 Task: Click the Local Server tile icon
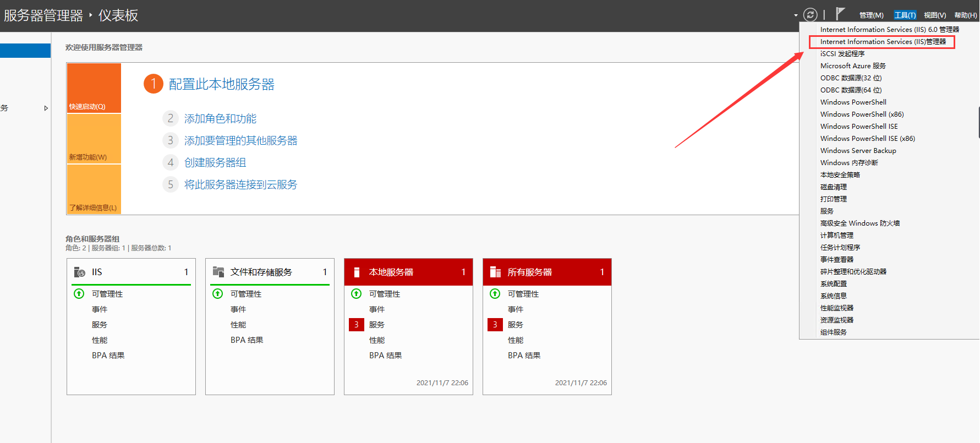[x=357, y=272]
